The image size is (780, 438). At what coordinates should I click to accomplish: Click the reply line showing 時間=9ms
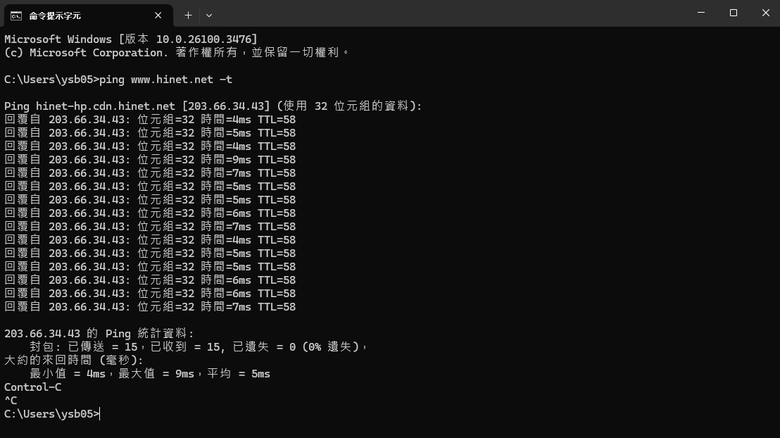tap(150, 160)
